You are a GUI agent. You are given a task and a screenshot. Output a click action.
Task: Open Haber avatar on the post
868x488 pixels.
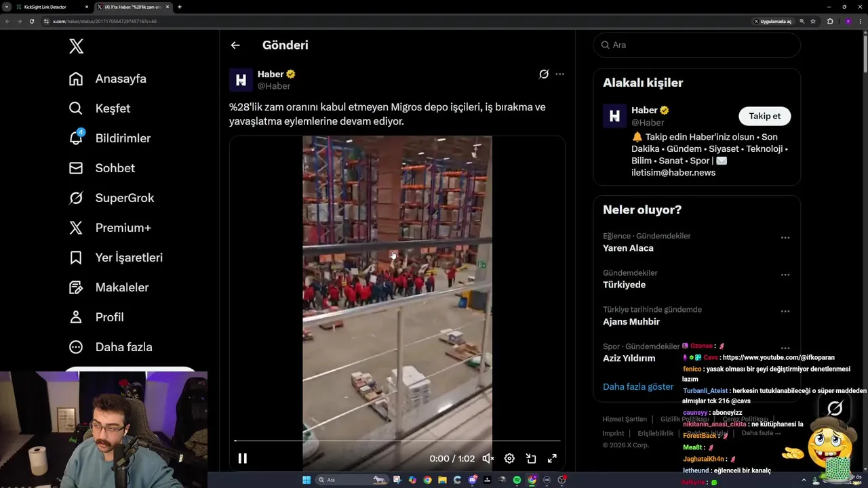241,80
